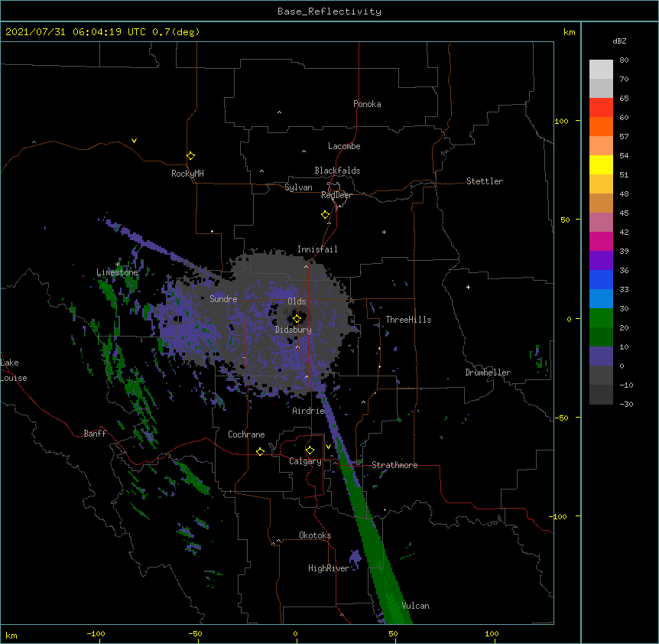Select the 100 tick label on right axis
Image resolution: width=659 pixels, height=644 pixels.
pos(561,121)
